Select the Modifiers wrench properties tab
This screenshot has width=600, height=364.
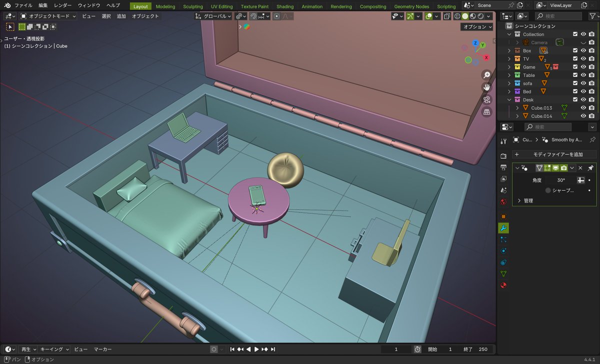pyautogui.click(x=503, y=228)
